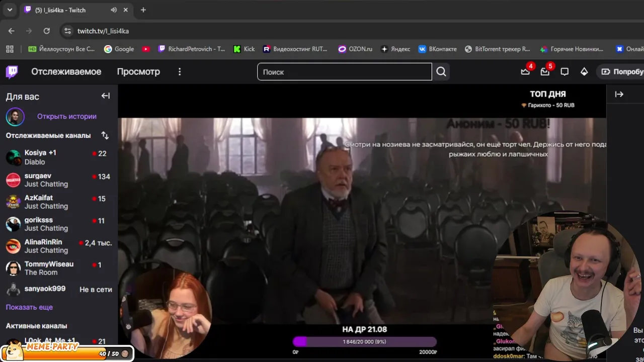Screen dimensions: 644x362
Task: Open Kosiya +1 channel name in sidebar
Action: coord(40,153)
